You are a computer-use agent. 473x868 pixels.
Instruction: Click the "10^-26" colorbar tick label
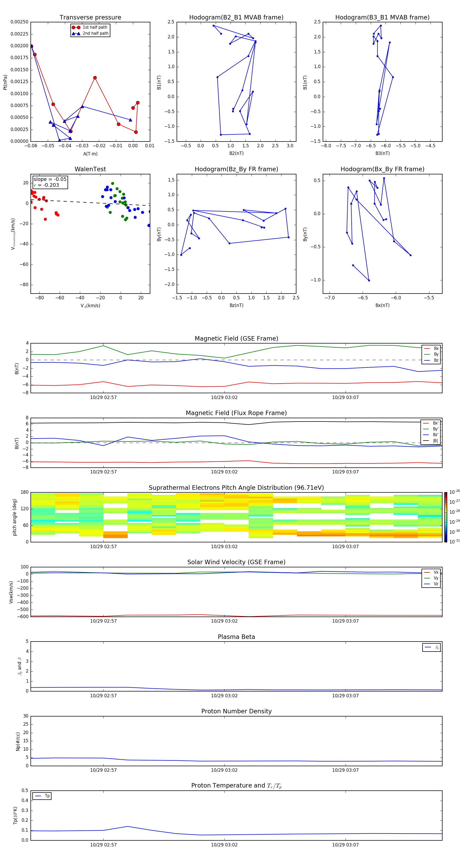(455, 492)
